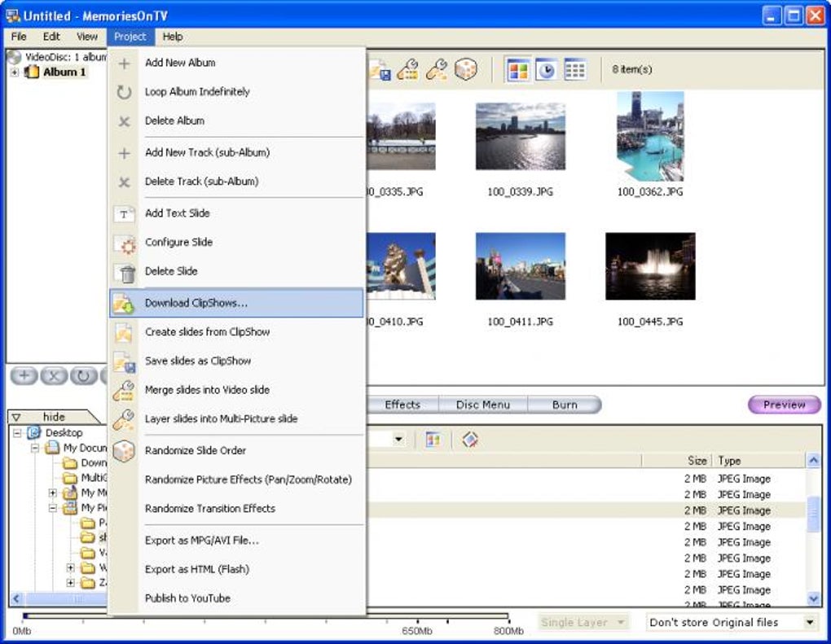Choose Add New Album from the menu
831x644 pixels.
pos(236,63)
